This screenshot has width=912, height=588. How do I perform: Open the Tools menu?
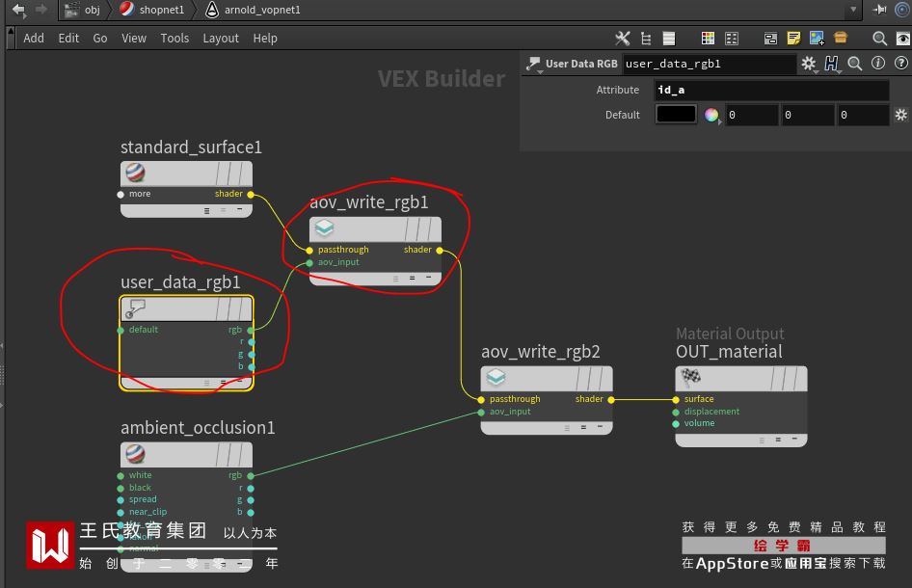174,39
